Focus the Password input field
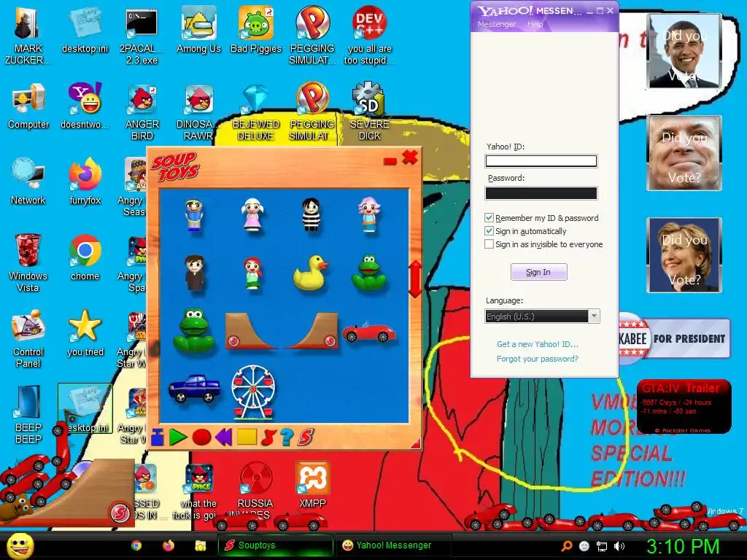Screen dimensions: 747x560 (541, 192)
